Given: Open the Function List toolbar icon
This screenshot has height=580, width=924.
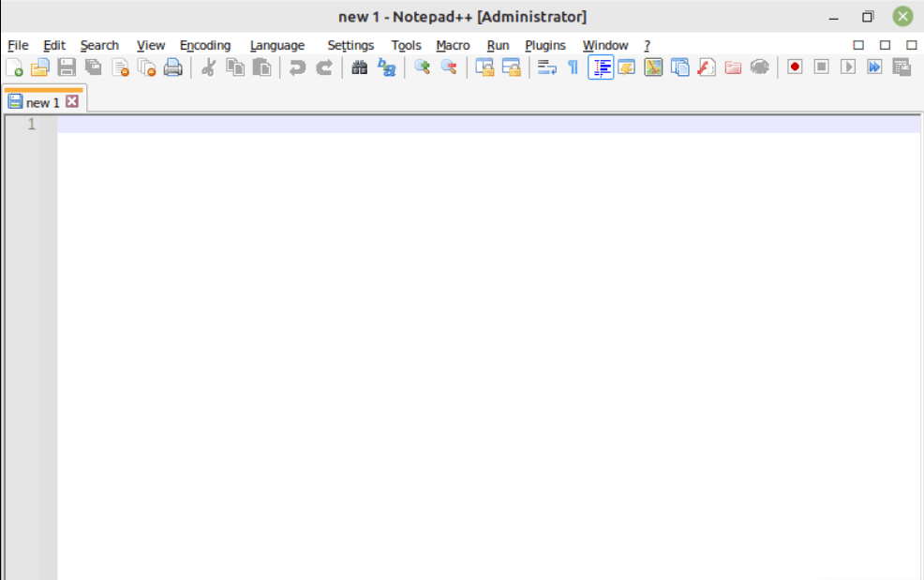Looking at the screenshot, I should pos(706,67).
